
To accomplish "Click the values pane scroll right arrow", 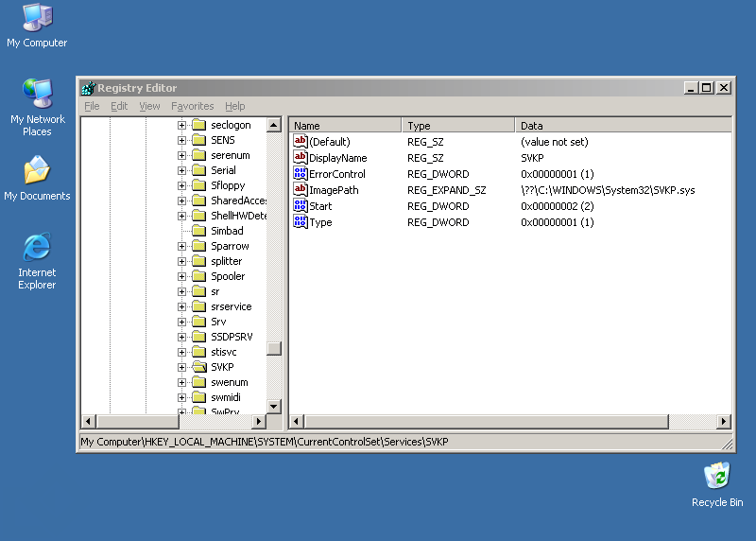I will click(723, 421).
